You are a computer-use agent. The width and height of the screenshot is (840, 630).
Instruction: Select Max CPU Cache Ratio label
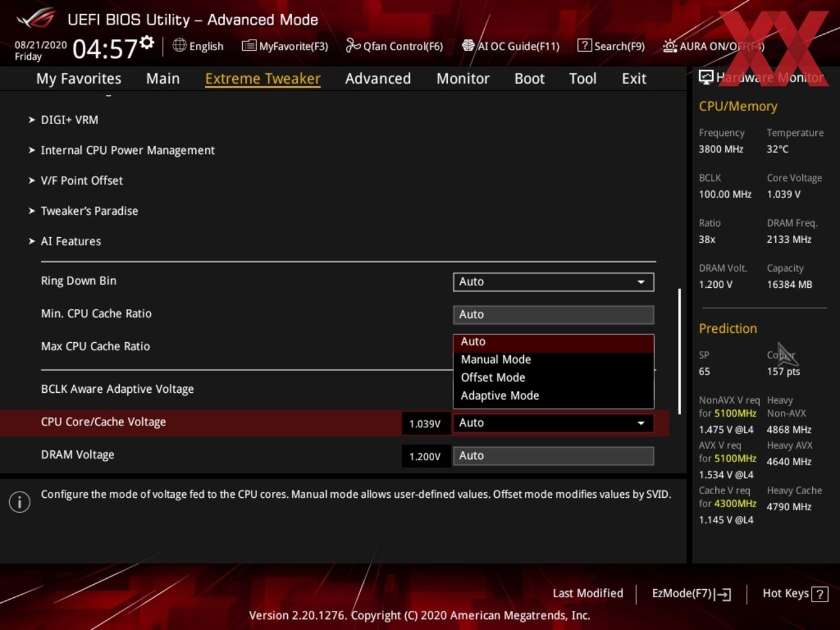click(95, 346)
